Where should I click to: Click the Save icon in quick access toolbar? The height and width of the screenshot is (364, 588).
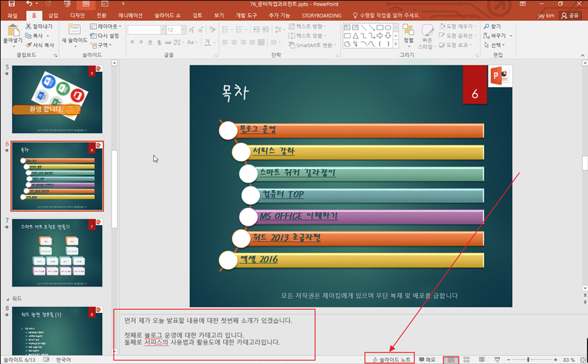coord(11,4)
